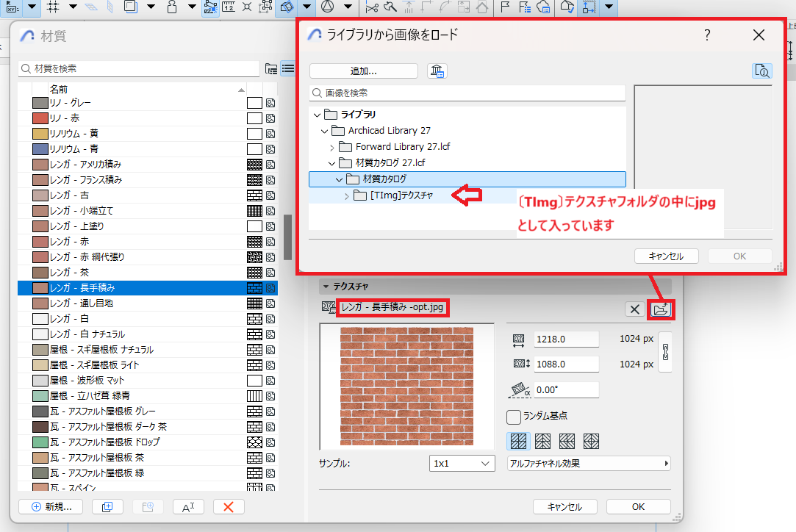The image size is (796, 532).
Task: Click the texture icon in the 屋根 - 波形板 マット row
Action: pyautogui.click(x=270, y=381)
